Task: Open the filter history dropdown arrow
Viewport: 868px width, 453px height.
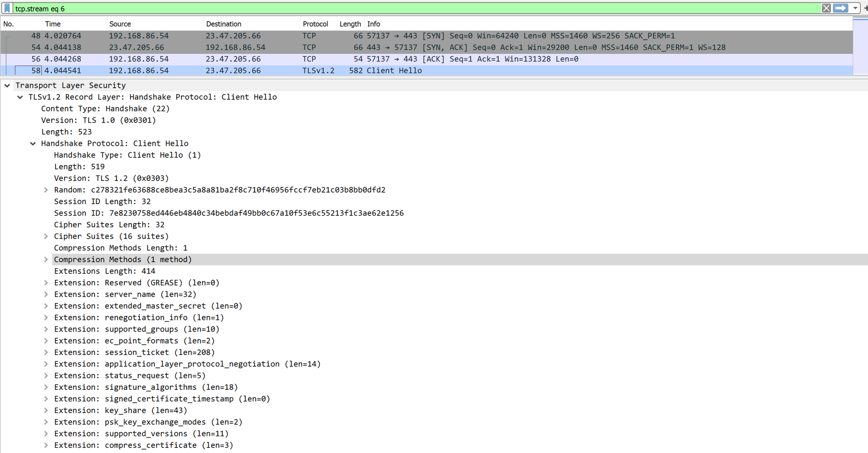Action: 855,8
